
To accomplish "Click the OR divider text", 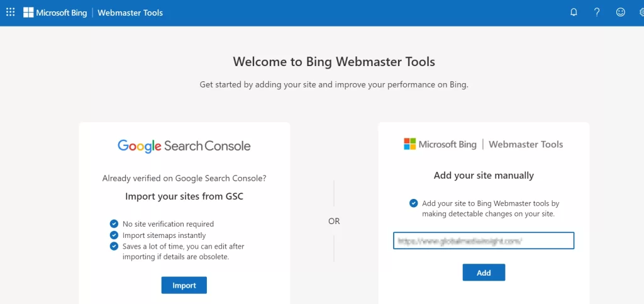I will (334, 221).
